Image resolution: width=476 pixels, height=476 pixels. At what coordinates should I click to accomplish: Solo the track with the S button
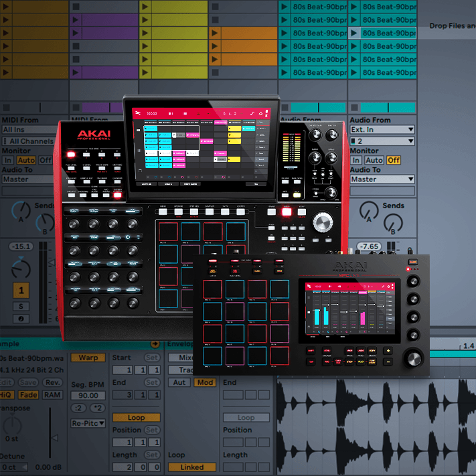pos(22,307)
